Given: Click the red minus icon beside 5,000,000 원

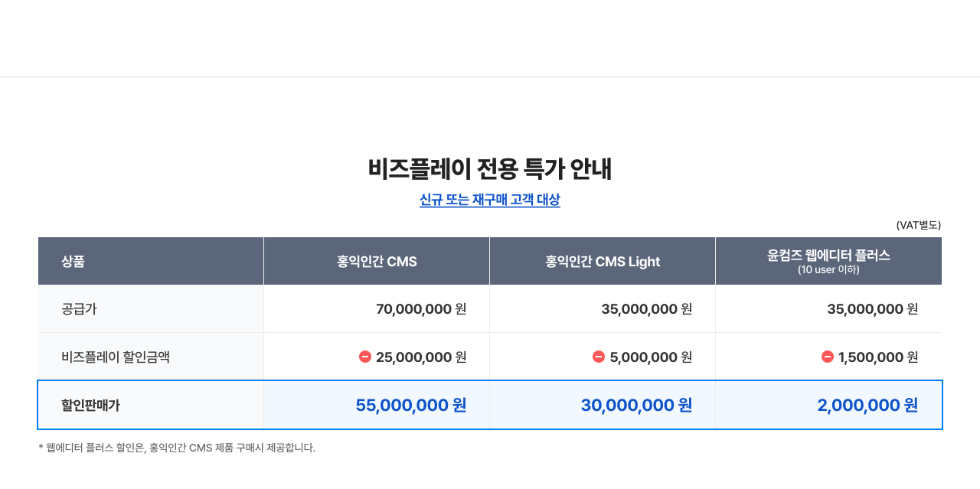Looking at the screenshot, I should click(599, 357).
